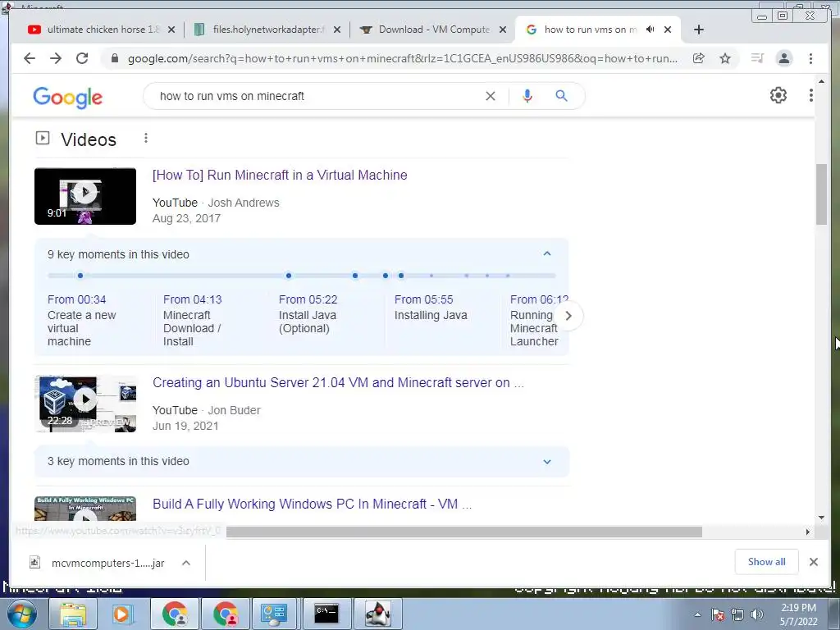
Task: Close the downloads bar
Action: (x=813, y=561)
